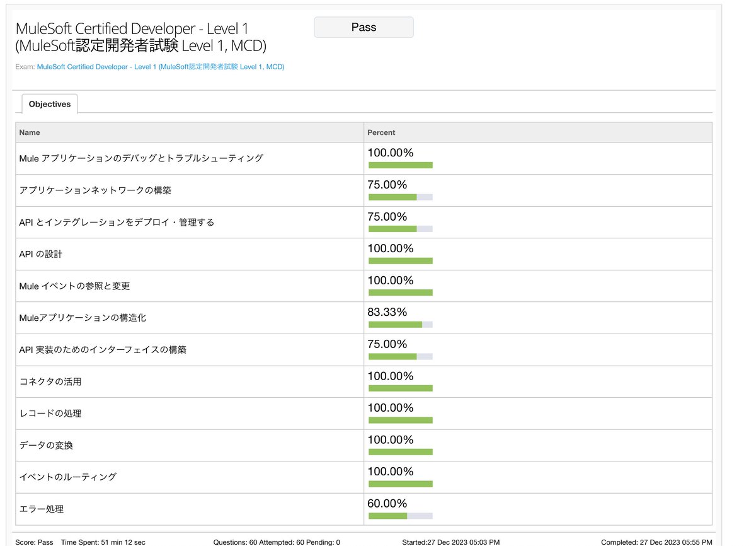Click Time Spent: 51 min 12 sec
The width and height of the screenshot is (756, 546).
pyautogui.click(x=103, y=542)
